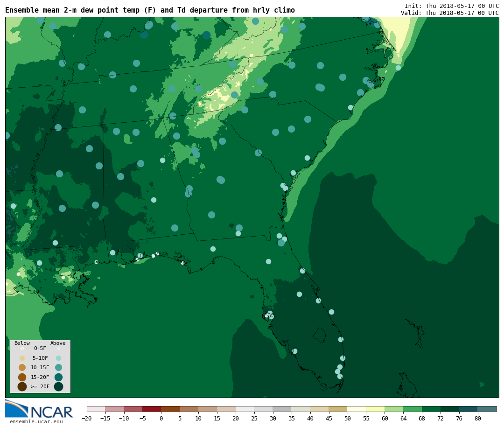Select the Valid: Thu 2018-05-17 00 UTC text
Image resolution: width=504 pixels, height=427 pixels.
pos(450,13)
